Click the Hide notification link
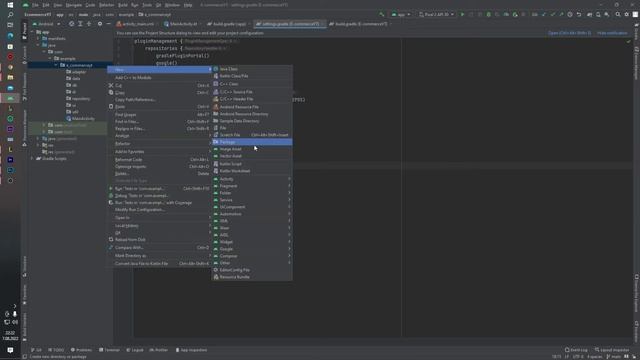The image size is (640, 360). 612,33
